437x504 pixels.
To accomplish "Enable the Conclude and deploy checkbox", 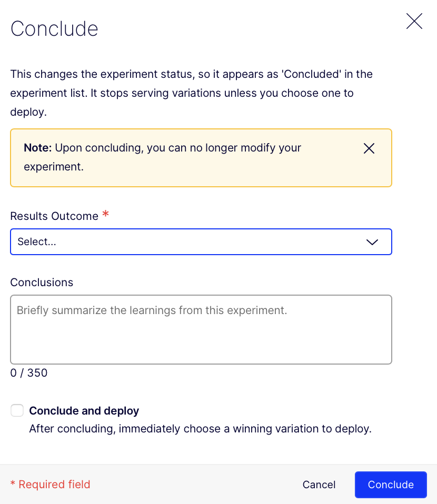I will click(x=17, y=410).
